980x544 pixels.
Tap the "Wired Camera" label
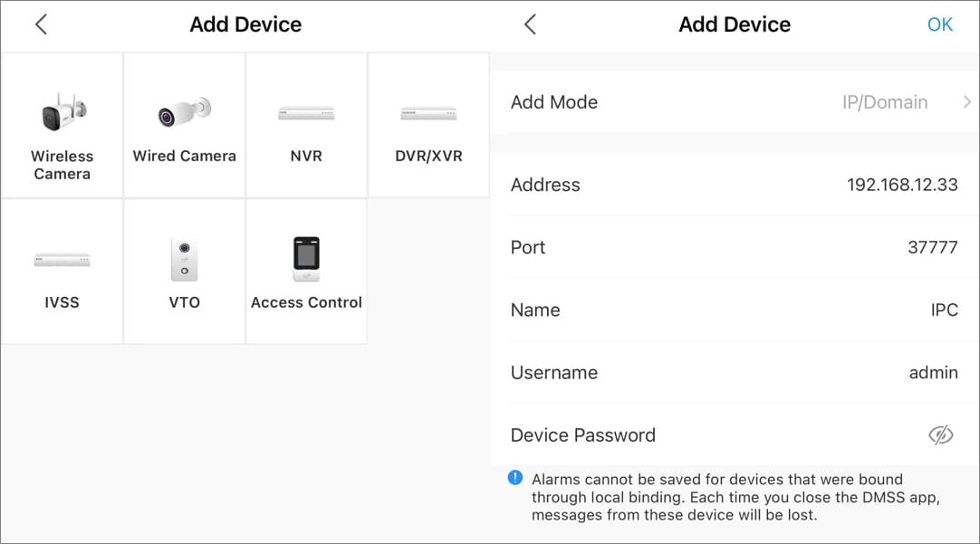click(185, 157)
